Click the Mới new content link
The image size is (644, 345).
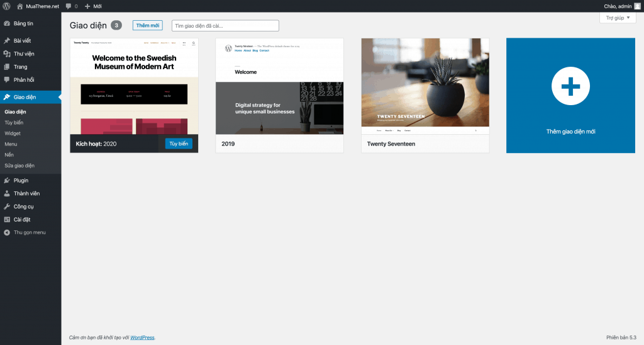pyautogui.click(x=97, y=6)
